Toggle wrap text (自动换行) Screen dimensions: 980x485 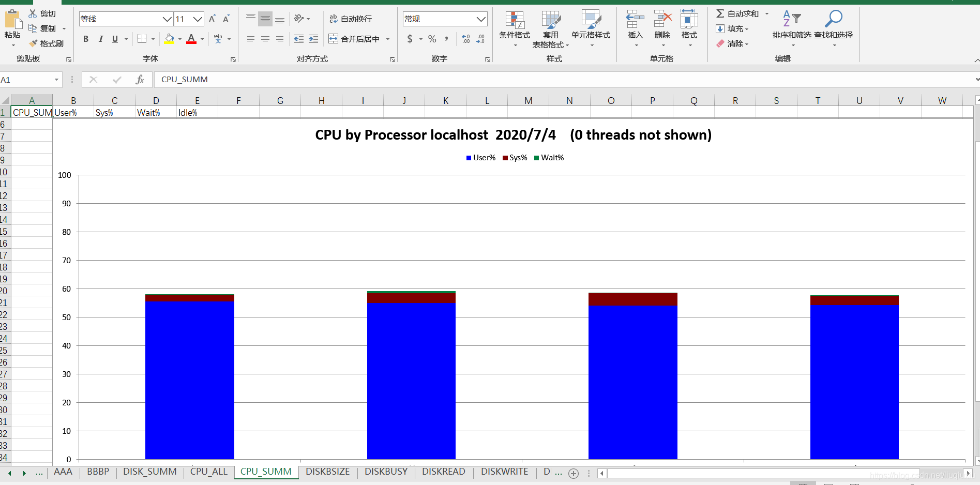coord(351,19)
